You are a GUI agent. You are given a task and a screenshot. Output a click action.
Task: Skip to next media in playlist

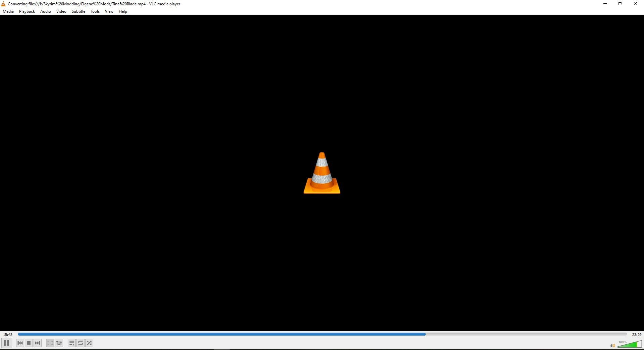tap(38, 343)
